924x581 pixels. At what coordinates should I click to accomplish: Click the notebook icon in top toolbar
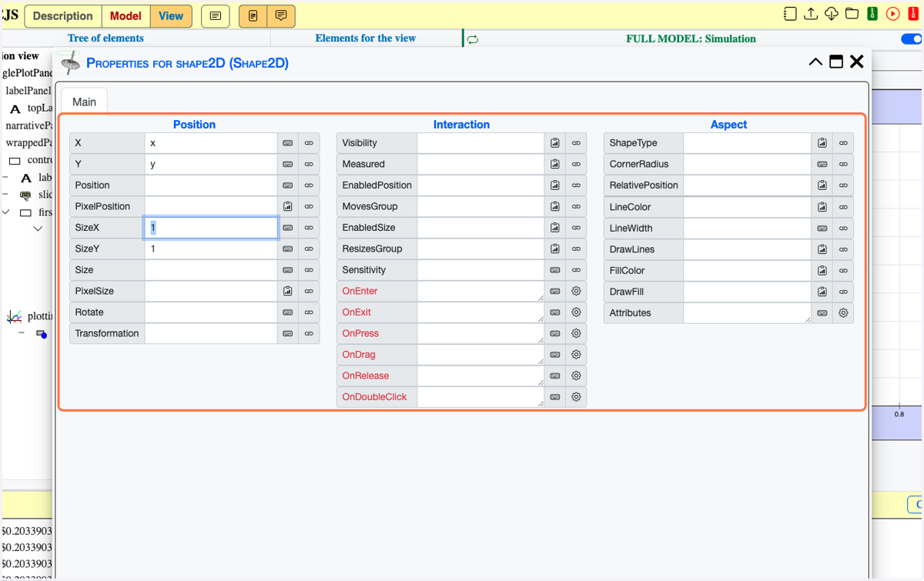pyautogui.click(x=790, y=14)
